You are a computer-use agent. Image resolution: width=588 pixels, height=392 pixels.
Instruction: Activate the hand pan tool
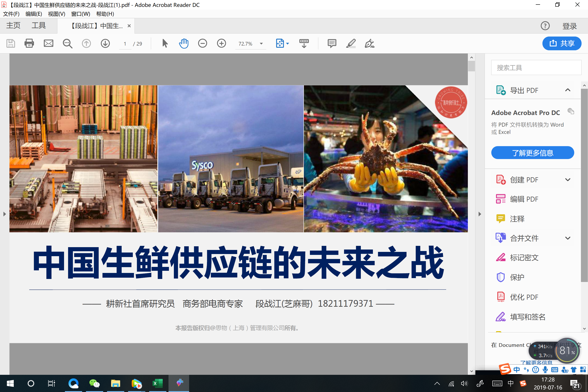pyautogui.click(x=184, y=43)
